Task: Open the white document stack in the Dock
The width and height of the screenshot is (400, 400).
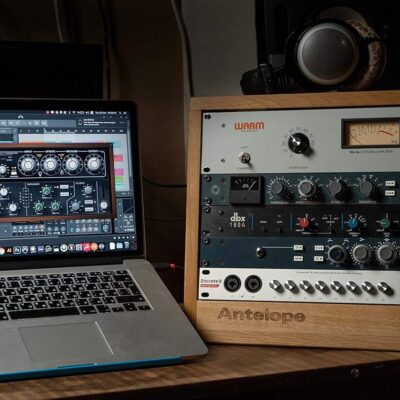Action: [x=112, y=246]
